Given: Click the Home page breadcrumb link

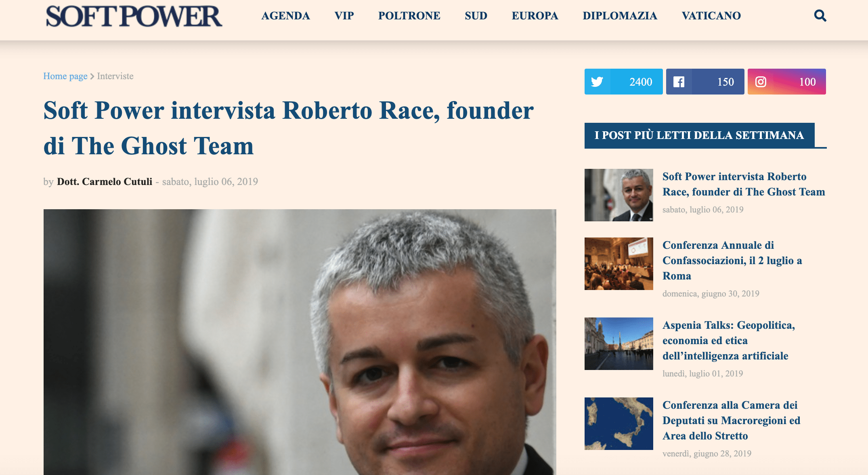Looking at the screenshot, I should pos(65,76).
